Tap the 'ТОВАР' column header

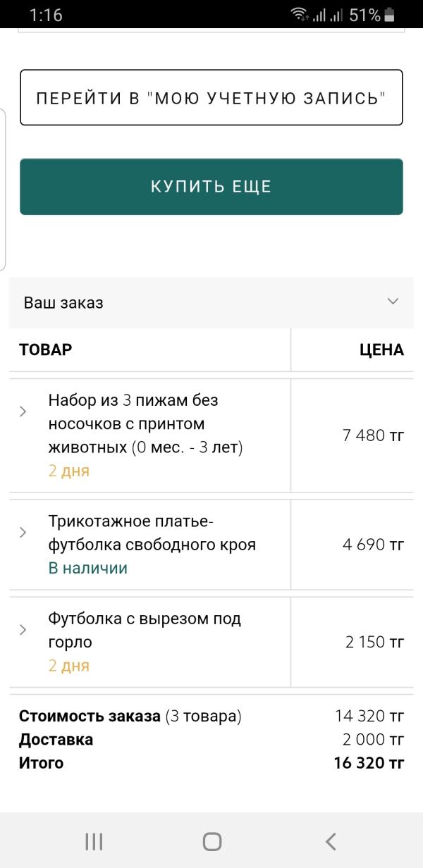tap(45, 349)
